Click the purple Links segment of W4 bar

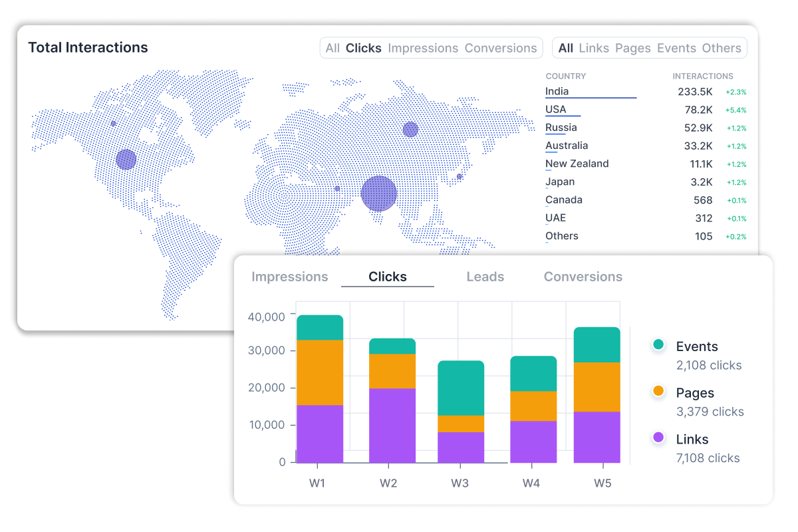point(533,442)
